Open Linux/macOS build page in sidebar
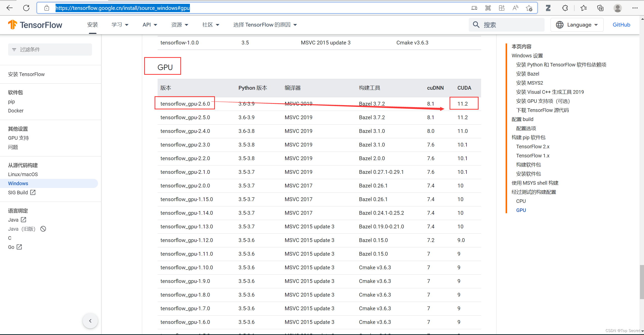The width and height of the screenshot is (644, 335). pyautogui.click(x=23, y=174)
